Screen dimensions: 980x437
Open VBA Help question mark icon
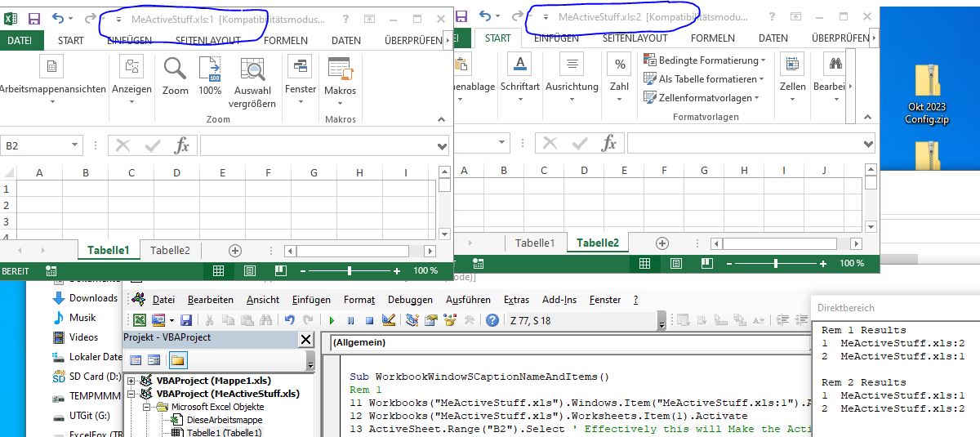point(492,320)
